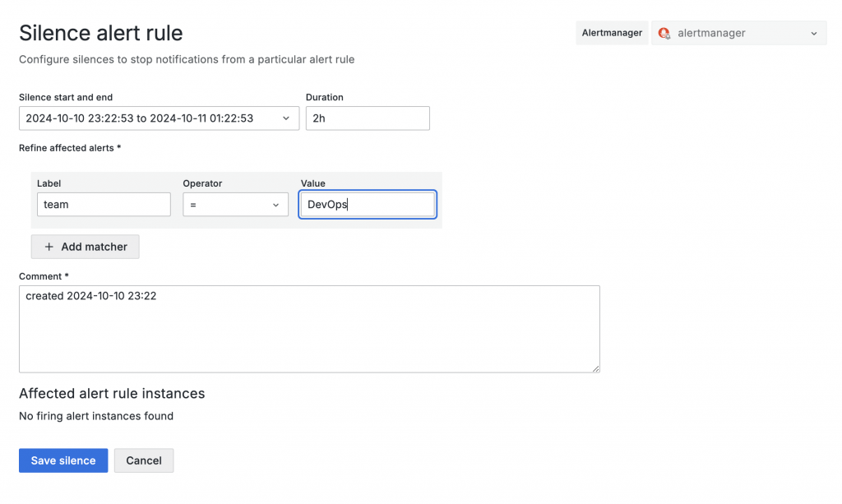Screen dimensions: 842x504
Task: Open the Operator dropdown
Action: 235,205
